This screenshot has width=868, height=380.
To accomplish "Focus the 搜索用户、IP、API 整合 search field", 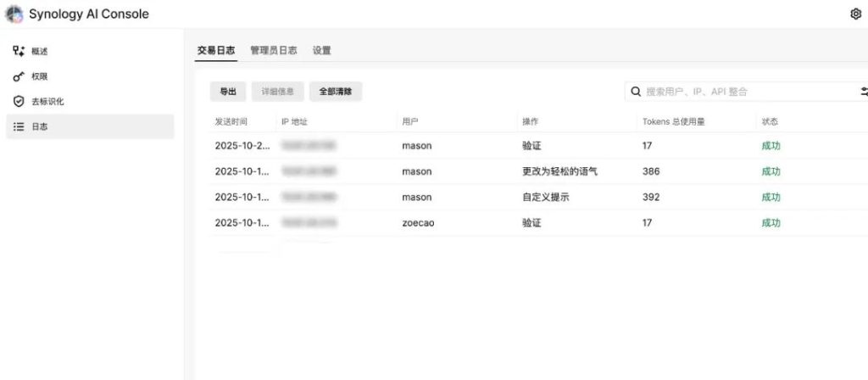I will click(x=746, y=92).
